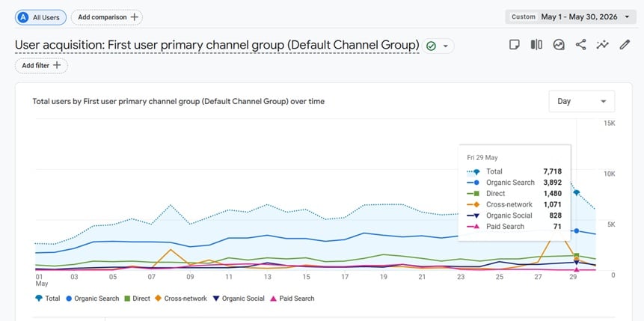Open the compare columns view icon
The image size is (644, 321).
536,45
